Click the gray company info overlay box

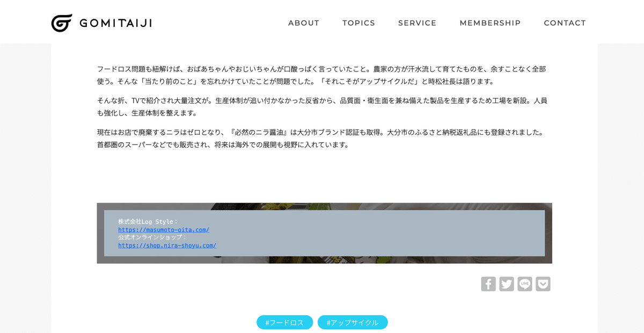pyautogui.click(x=376, y=233)
